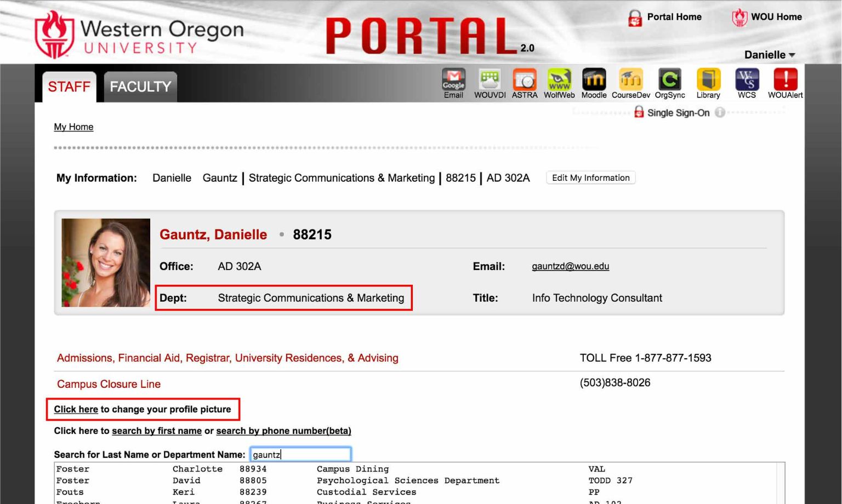Open the CourseDev icon
Screen dimensions: 842x504
(630, 80)
